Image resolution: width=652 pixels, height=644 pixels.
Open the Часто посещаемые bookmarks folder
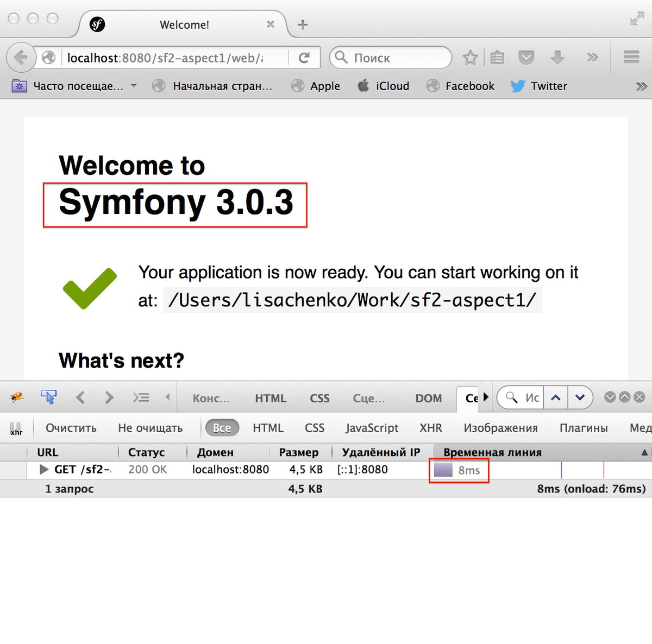pos(74,86)
